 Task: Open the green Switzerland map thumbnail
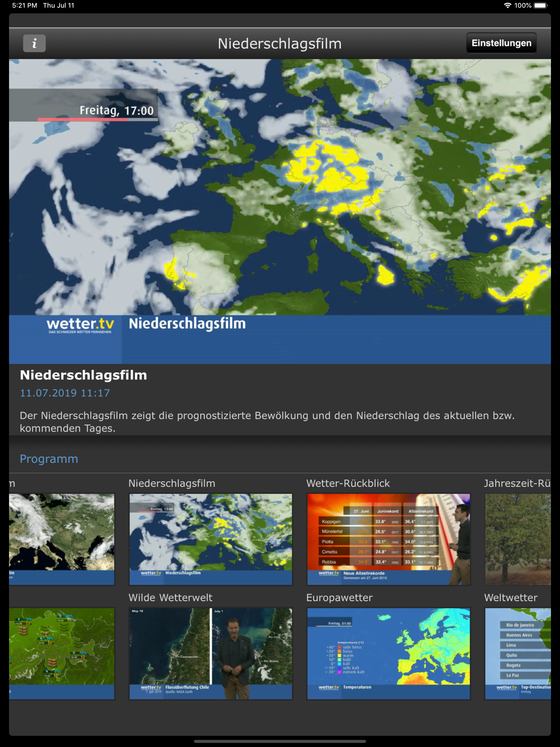[62, 653]
